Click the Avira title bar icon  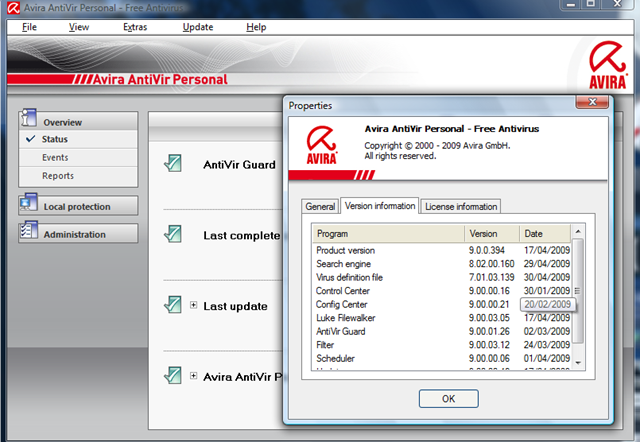13,7
